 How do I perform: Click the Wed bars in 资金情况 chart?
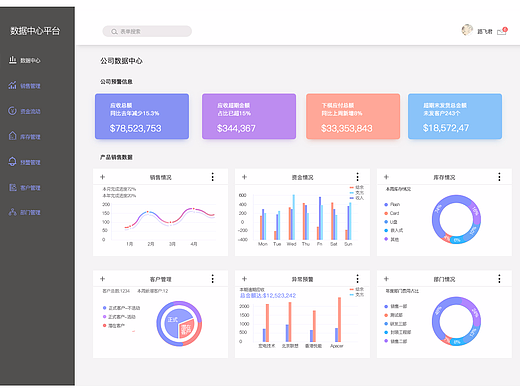291,217
